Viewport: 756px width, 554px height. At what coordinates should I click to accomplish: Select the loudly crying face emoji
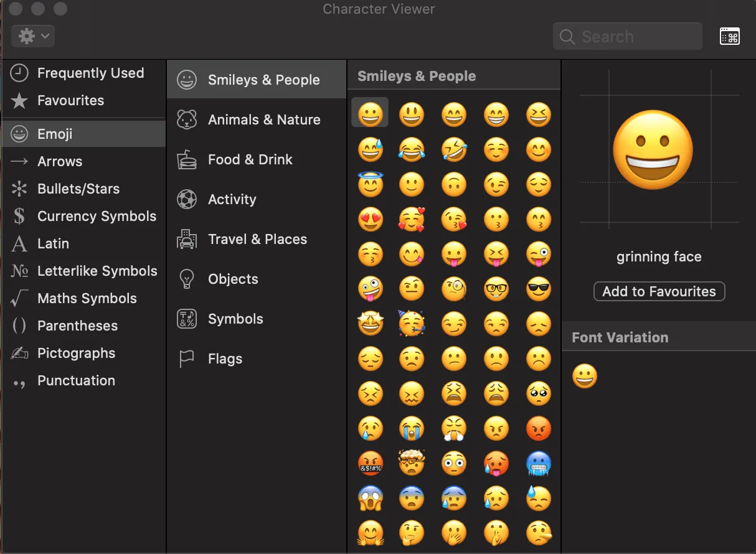(x=411, y=428)
